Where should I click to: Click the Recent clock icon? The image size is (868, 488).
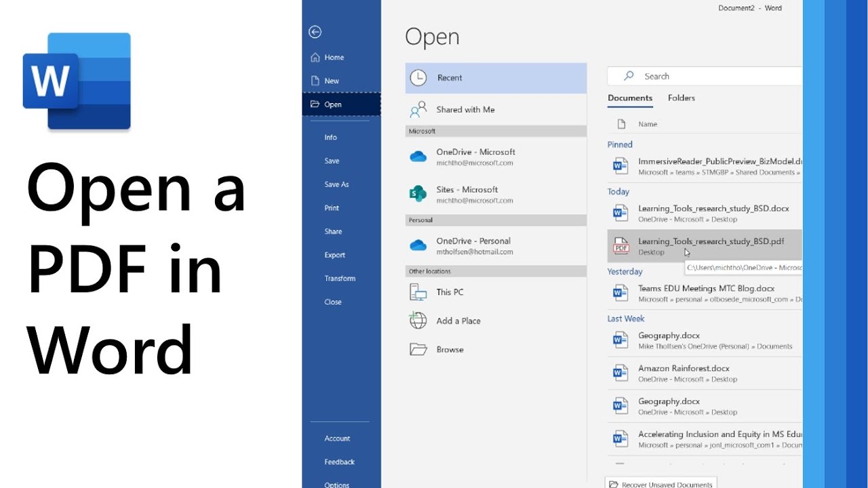pyautogui.click(x=418, y=78)
